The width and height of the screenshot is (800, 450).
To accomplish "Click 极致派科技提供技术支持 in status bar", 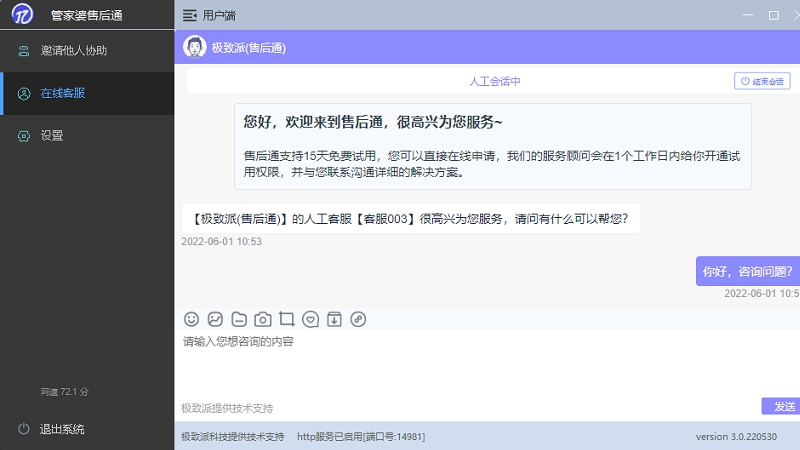I will coord(233,437).
